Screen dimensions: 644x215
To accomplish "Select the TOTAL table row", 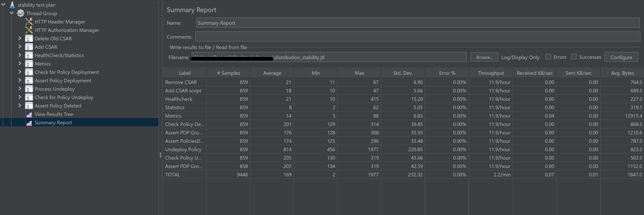I will [403, 175].
